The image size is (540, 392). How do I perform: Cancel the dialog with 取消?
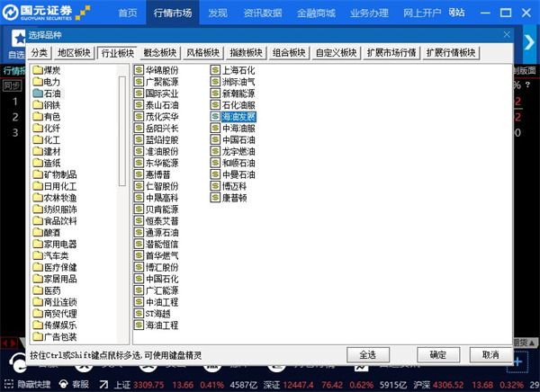coord(490,354)
